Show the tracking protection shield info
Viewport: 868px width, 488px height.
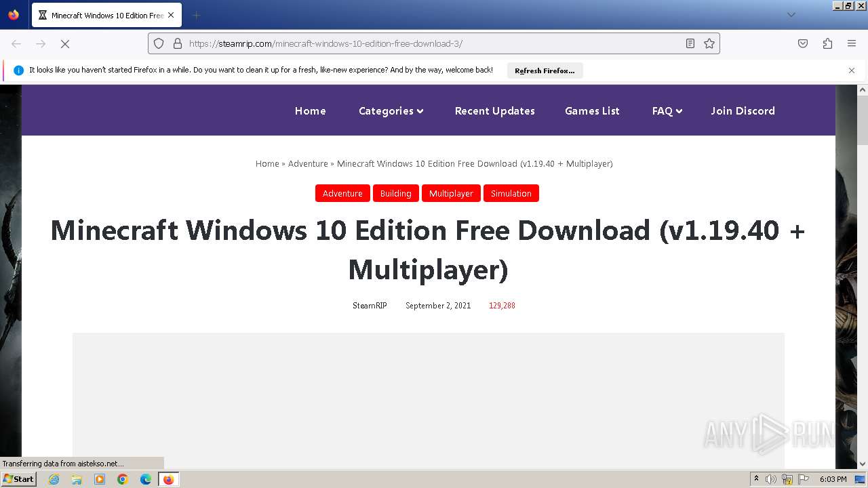coord(159,43)
